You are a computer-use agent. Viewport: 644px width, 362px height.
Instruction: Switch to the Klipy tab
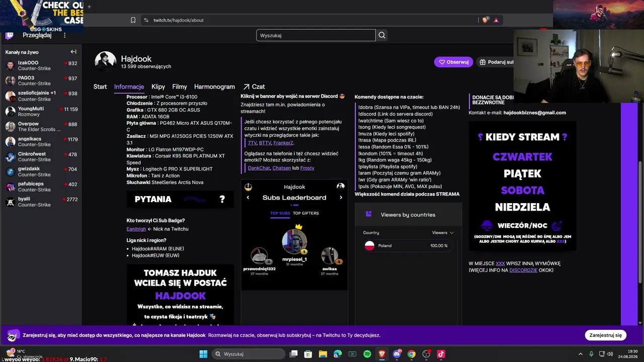158,86
